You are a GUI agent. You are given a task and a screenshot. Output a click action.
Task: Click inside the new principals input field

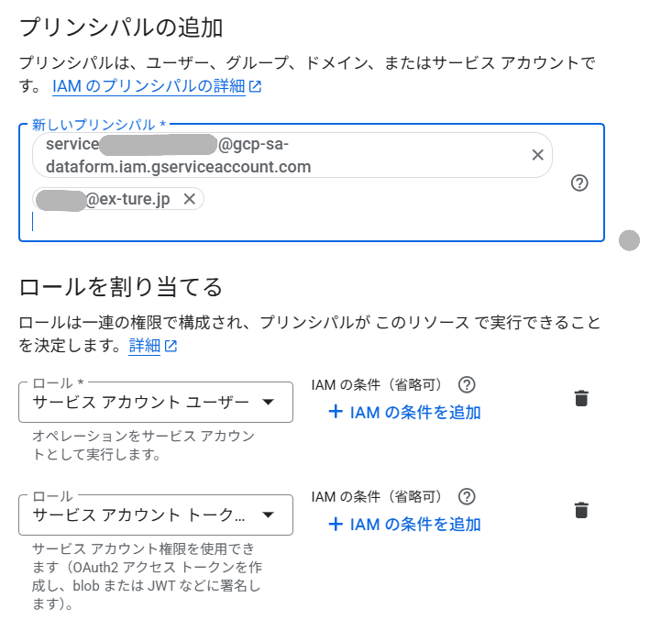pyautogui.click(x=275, y=221)
